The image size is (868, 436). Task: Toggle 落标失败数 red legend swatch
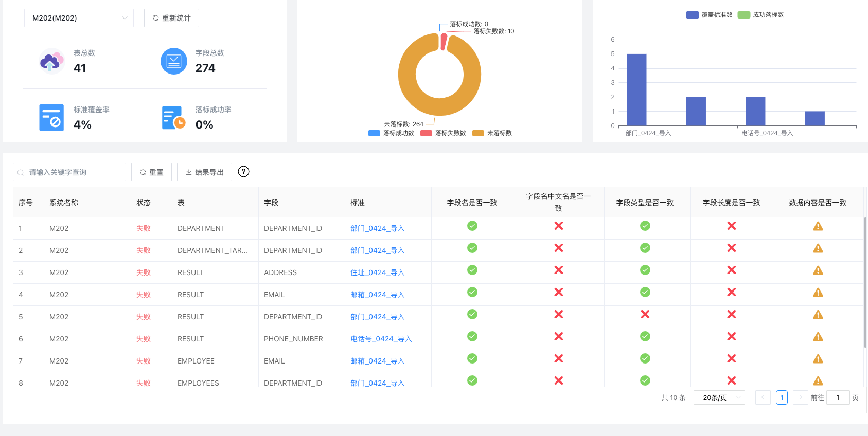426,133
